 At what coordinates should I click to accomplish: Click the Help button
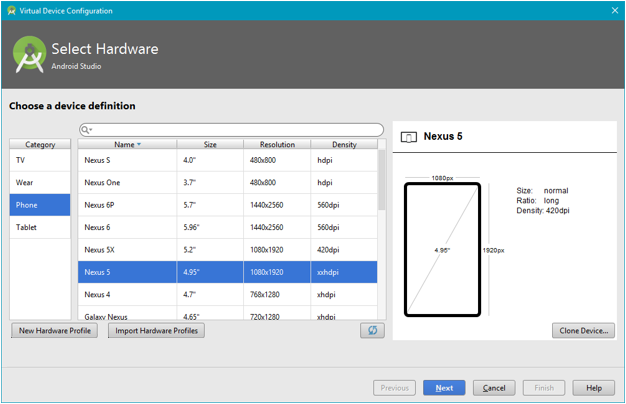594,388
